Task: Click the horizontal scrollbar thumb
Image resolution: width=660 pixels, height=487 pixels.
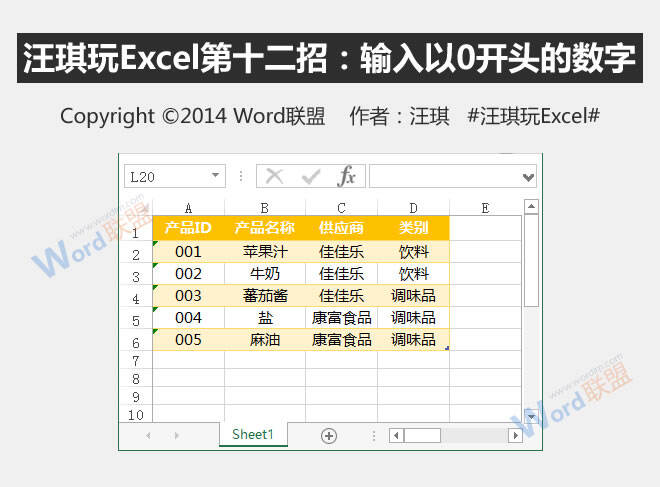Action: tap(422, 435)
